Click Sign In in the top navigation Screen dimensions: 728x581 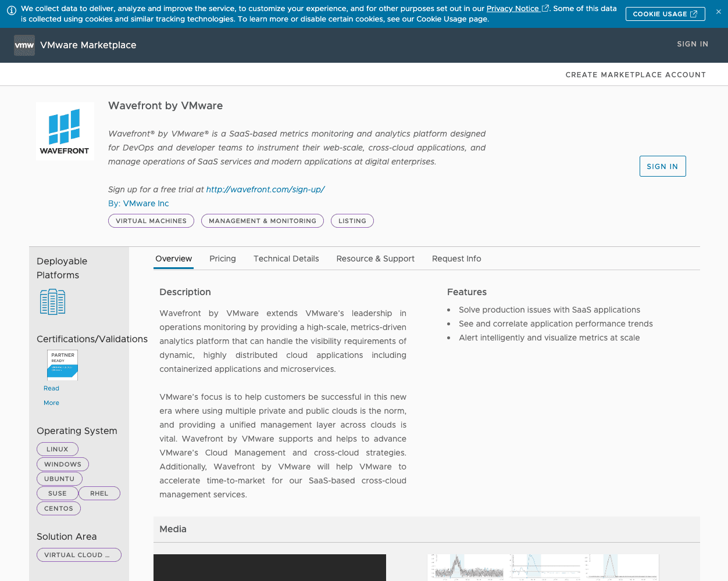pos(693,44)
